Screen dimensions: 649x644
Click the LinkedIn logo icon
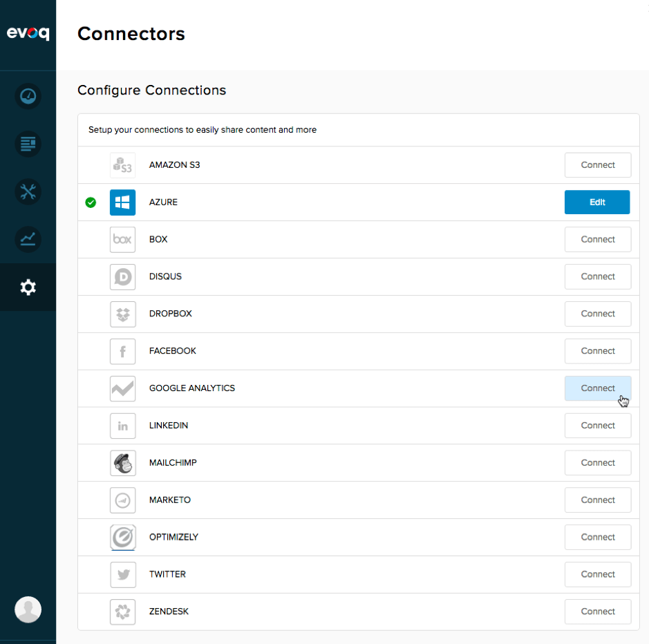point(122,426)
